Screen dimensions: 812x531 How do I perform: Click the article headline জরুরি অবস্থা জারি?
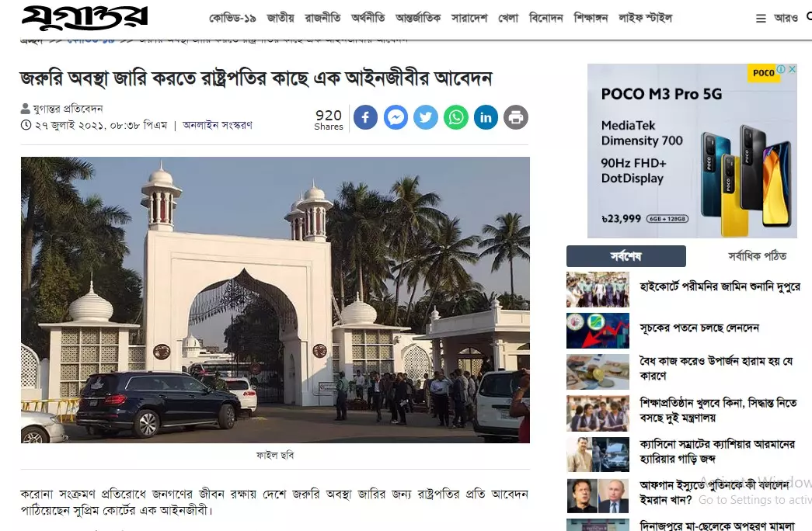256,78
